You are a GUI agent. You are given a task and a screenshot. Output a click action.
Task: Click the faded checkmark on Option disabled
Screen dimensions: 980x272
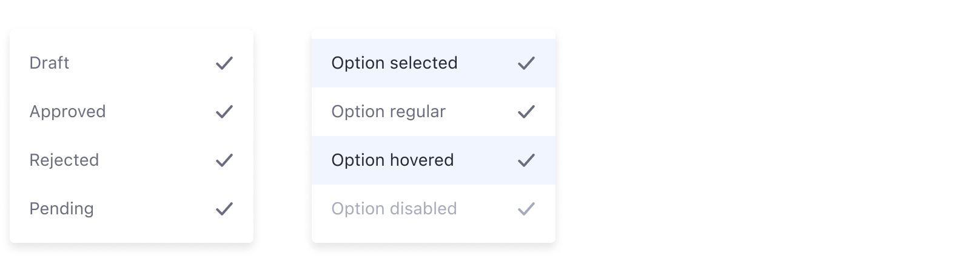526,209
